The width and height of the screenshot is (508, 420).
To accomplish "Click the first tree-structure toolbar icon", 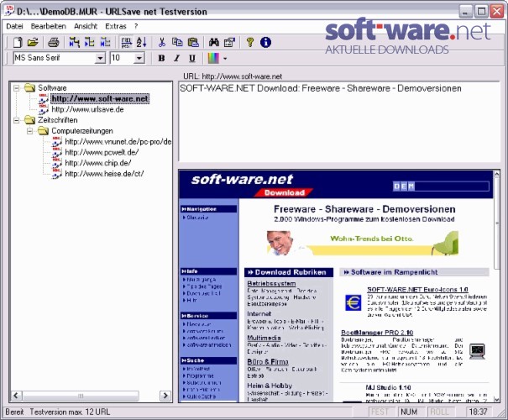I will (75, 42).
